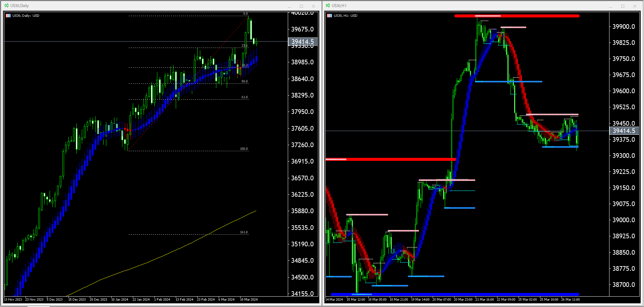644x307 pixels.
Task: Click the US30,Daily window chart icon
Action: (6, 6)
